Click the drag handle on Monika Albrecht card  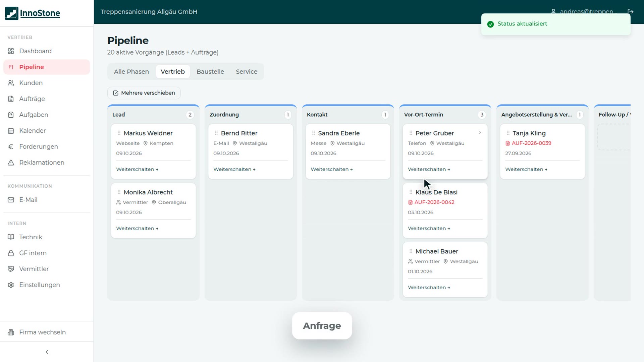[x=119, y=192]
